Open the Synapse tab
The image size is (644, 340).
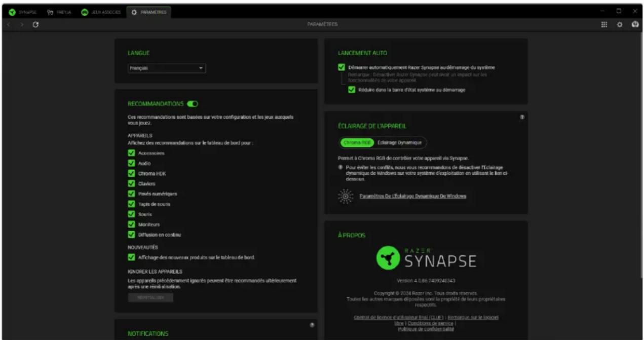pos(23,12)
